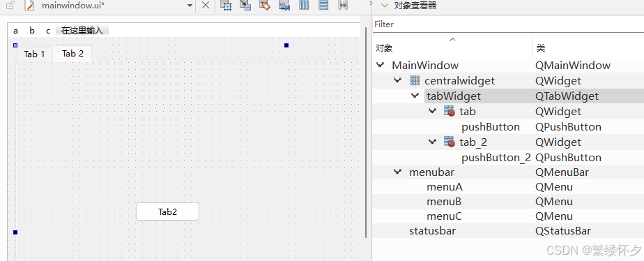Apply Lay Out Horizontally in Splitter icon
The height and width of the screenshot is (261, 644).
pos(343,5)
